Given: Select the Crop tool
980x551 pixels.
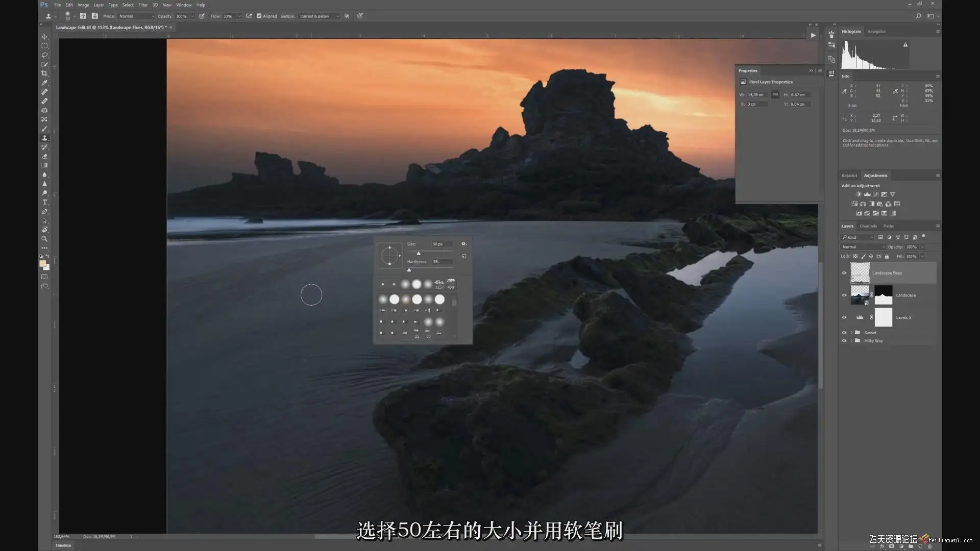Looking at the screenshot, I should point(44,73).
